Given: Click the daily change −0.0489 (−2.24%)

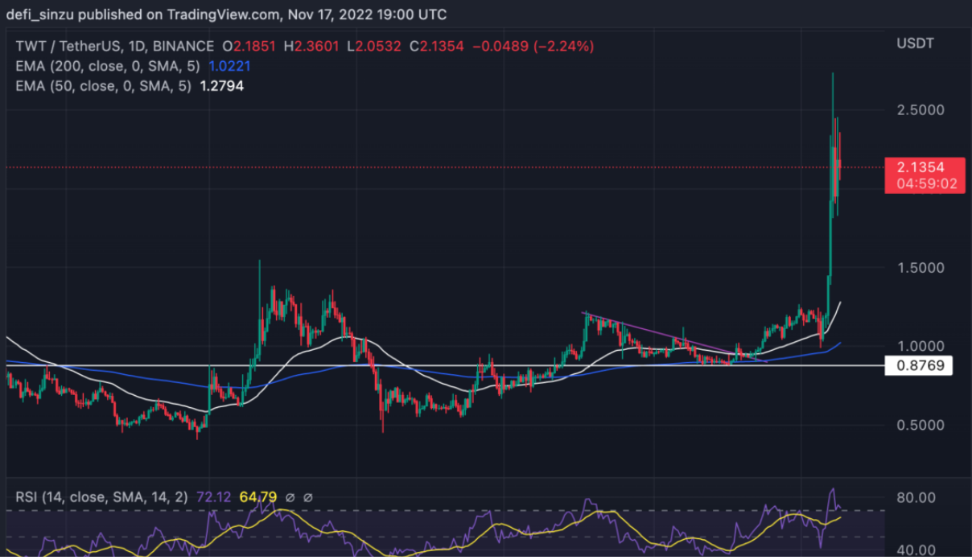Looking at the screenshot, I should [x=533, y=47].
